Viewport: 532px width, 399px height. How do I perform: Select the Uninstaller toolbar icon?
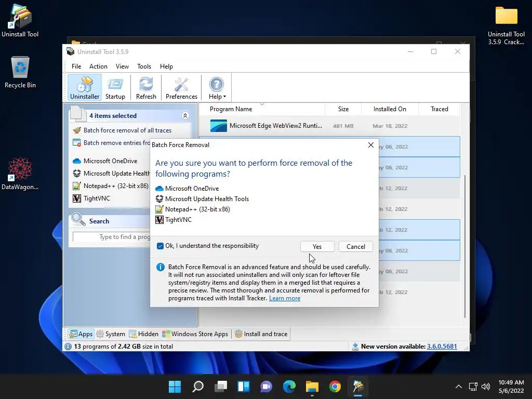(85, 87)
